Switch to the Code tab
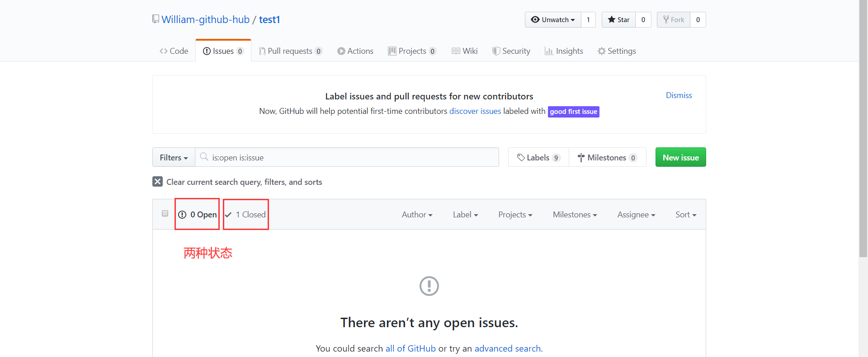This screenshot has width=868, height=357. pyautogui.click(x=174, y=51)
